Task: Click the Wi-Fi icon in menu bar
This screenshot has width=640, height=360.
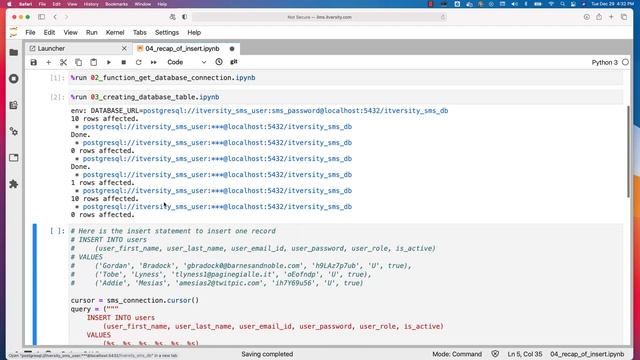Action: (x=551, y=4)
